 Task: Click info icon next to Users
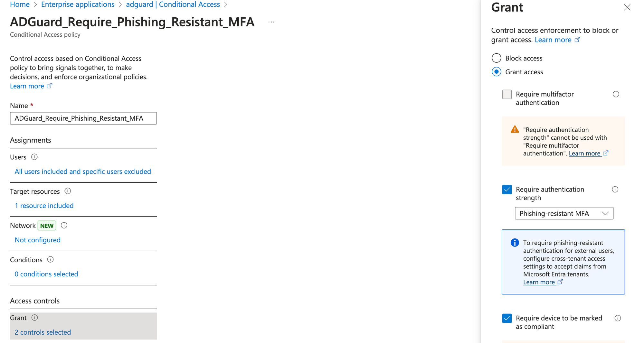[34, 157]
